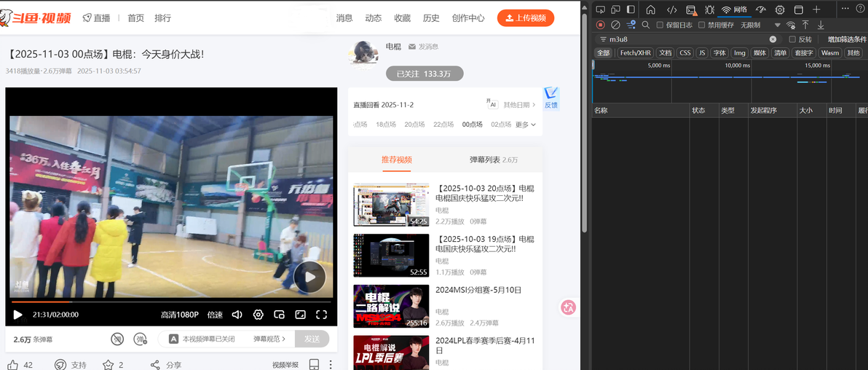Image resolution: width=868 pixels, height=370 pixels.
Task: Enter fullscreen mode on the video player
Action: pos(321,315)
